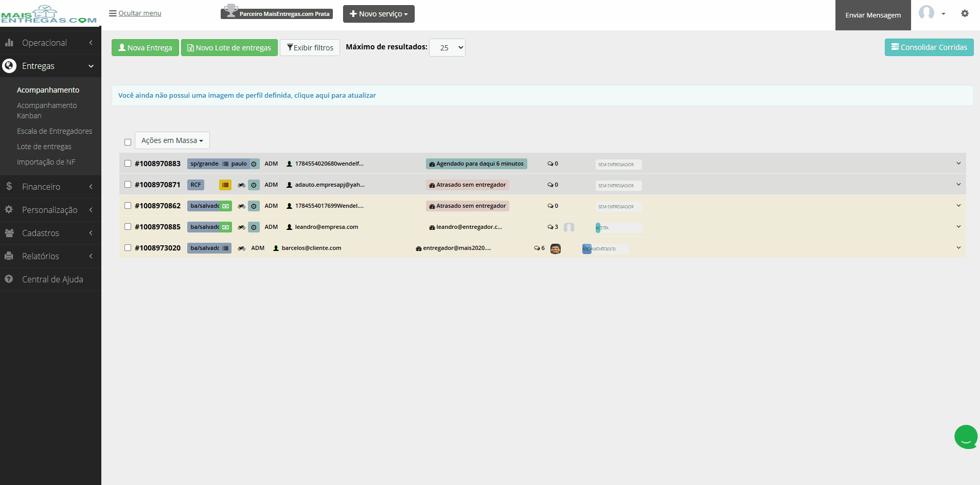
Task: Click the clock icon on row #1008970871
Action: coord(254,185)
